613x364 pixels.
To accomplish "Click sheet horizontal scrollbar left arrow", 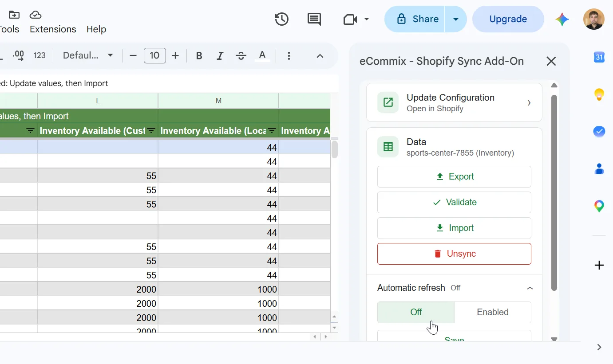I will (315, 337).
